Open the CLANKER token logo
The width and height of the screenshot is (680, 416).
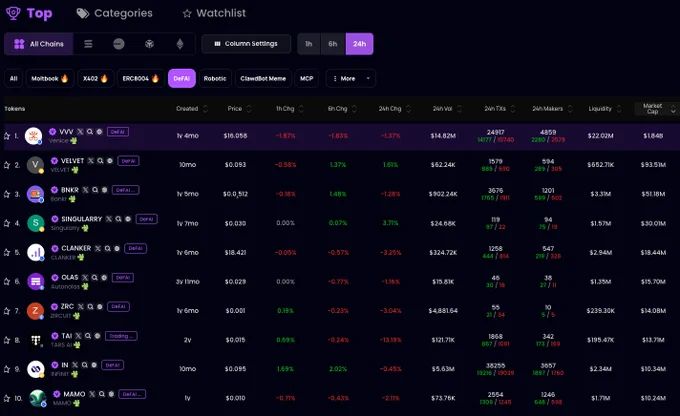tap(36, 252)
